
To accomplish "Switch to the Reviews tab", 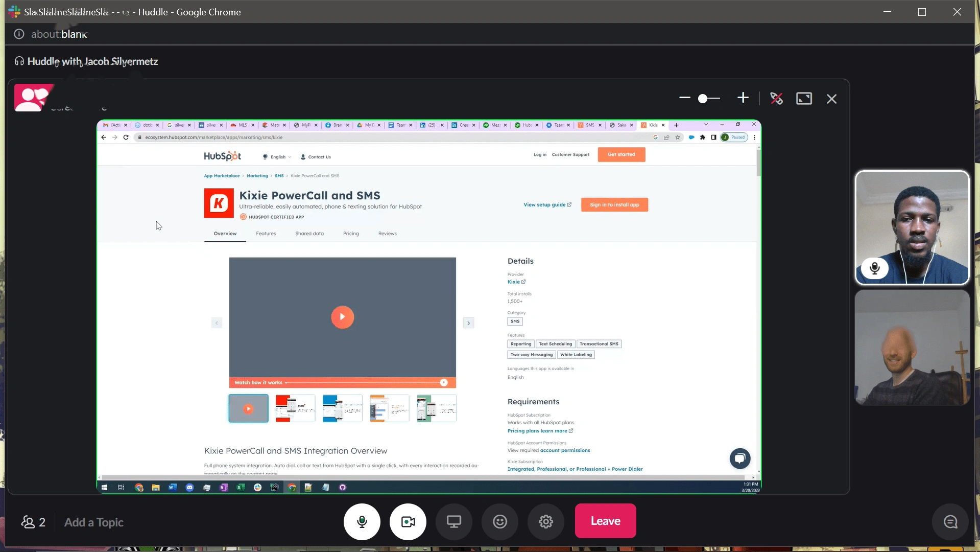I will [388, 234].
